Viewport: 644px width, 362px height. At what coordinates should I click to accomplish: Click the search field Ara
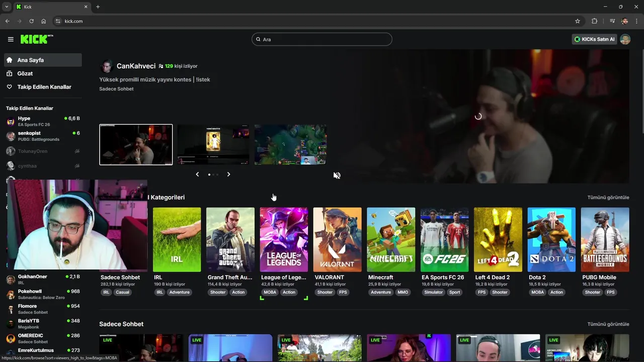(x=322, y=39)
